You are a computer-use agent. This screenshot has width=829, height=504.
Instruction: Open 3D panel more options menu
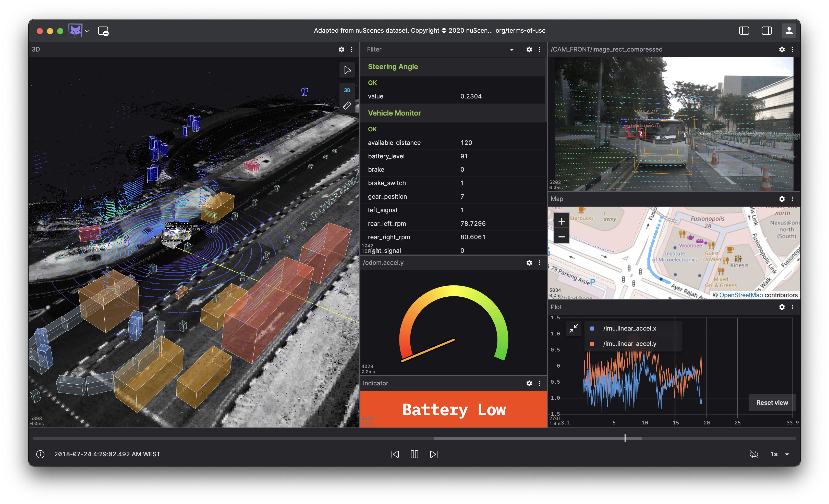click(352, 49)
